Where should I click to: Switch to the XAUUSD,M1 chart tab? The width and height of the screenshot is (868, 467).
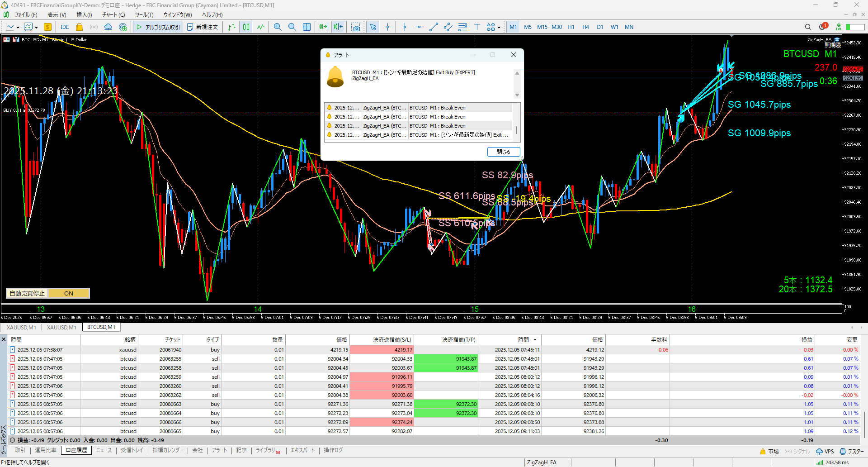(x=21, y=327)
